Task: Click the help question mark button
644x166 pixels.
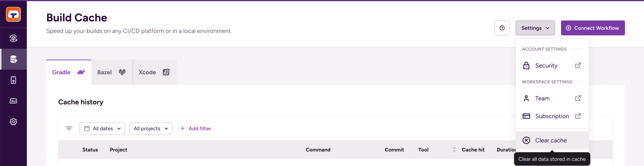Action: (502, 28)
